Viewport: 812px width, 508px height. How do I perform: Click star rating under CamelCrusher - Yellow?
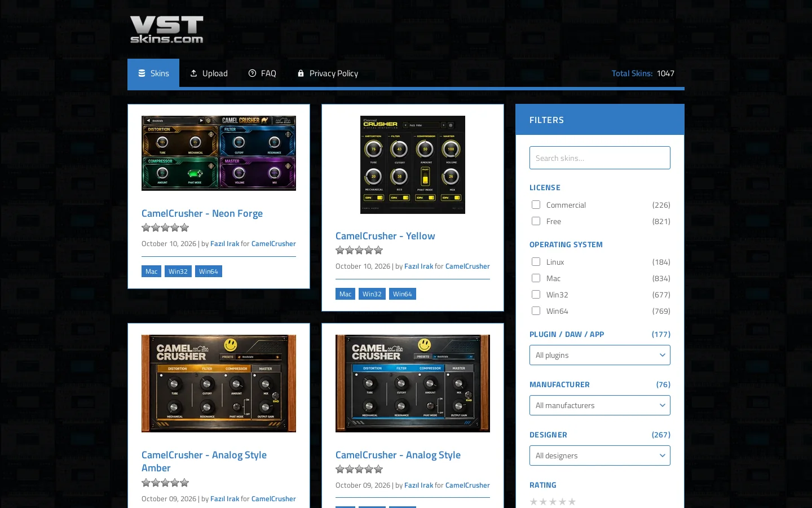pos(359,250)
